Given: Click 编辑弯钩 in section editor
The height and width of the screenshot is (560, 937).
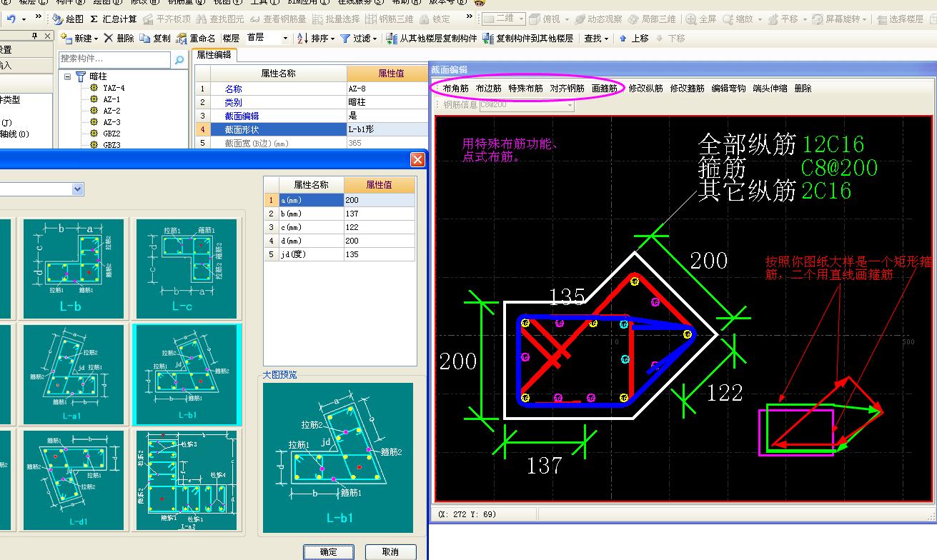Looking at the screenshot, I should click(x=728, y=89).
